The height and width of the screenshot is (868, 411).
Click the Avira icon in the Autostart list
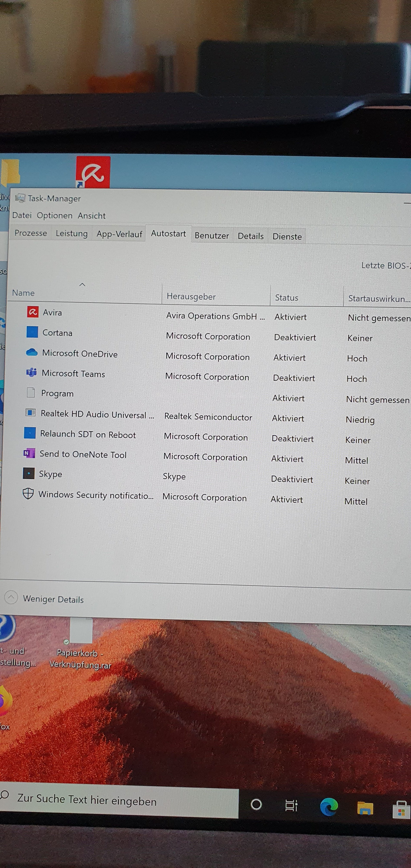click(33, 312)
